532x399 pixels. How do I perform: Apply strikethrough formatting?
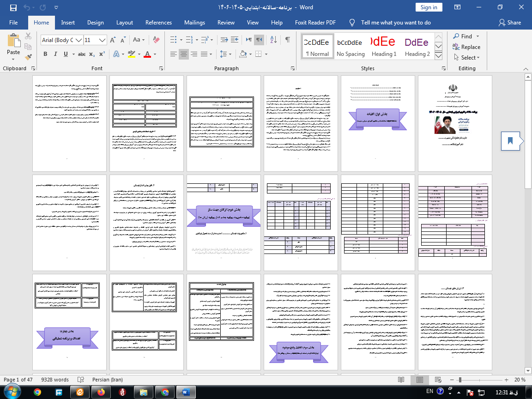pyautogui.click(x=82, y=54)
